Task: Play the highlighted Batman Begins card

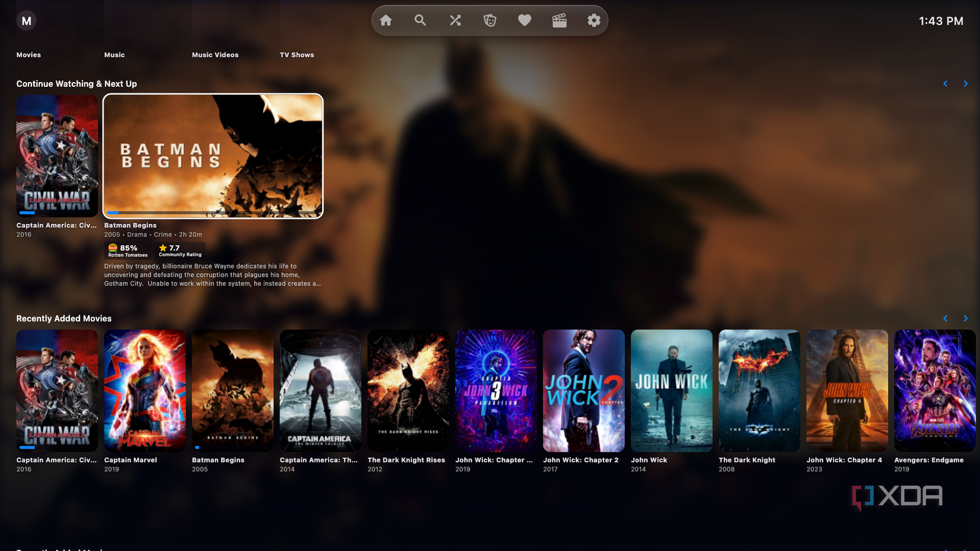Action: click(213, 156)
